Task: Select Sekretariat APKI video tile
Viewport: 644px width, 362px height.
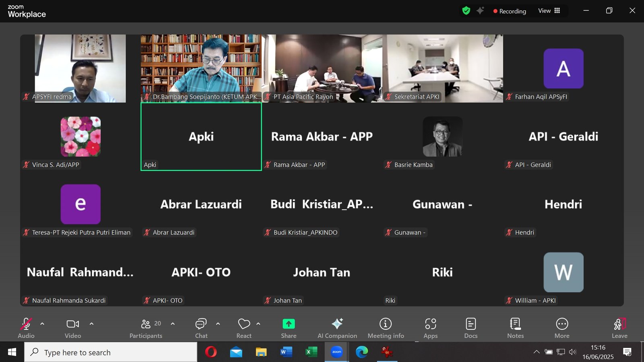Action: click(443, 68)
